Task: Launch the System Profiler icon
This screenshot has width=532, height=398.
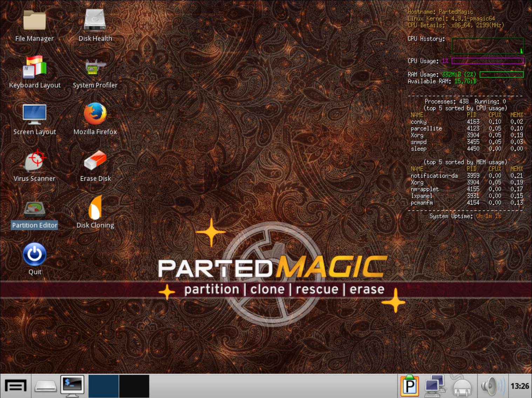Action: coord(95,67)
